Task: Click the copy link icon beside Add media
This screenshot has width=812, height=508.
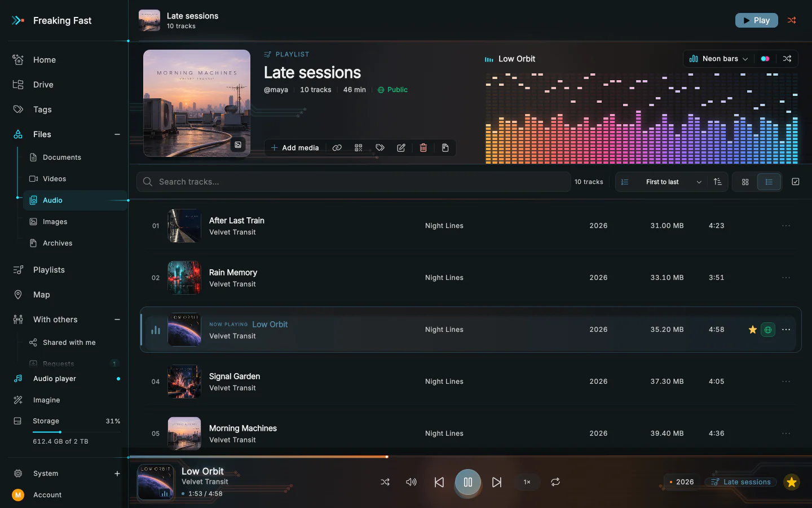Action: [337, 148]
